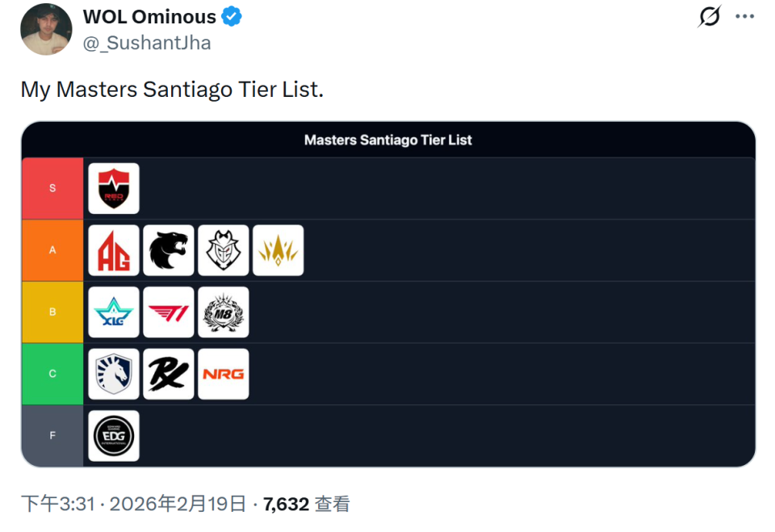The image size is (775, 532).
Task: Select the EDG logo in F tier
Action: point(114,436)
